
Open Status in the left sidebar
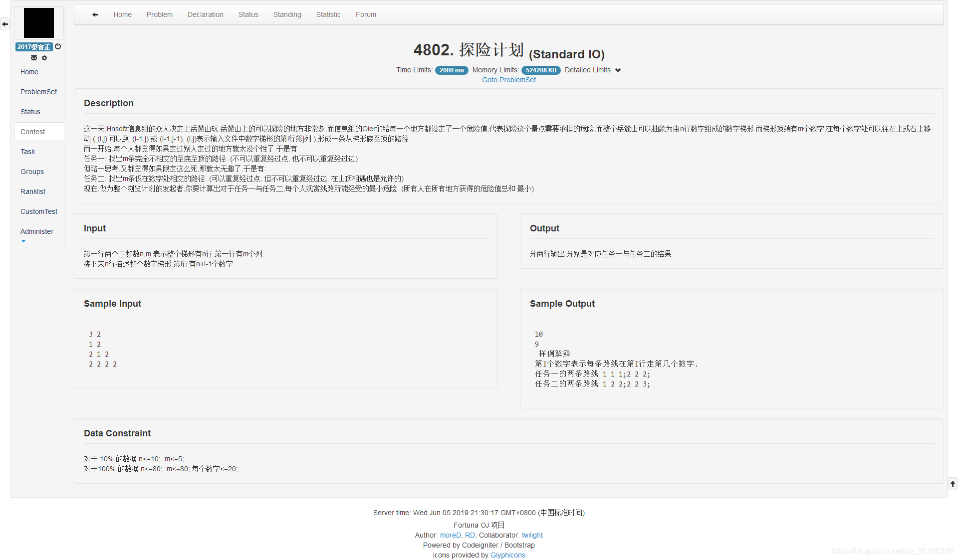coord(30,112)
